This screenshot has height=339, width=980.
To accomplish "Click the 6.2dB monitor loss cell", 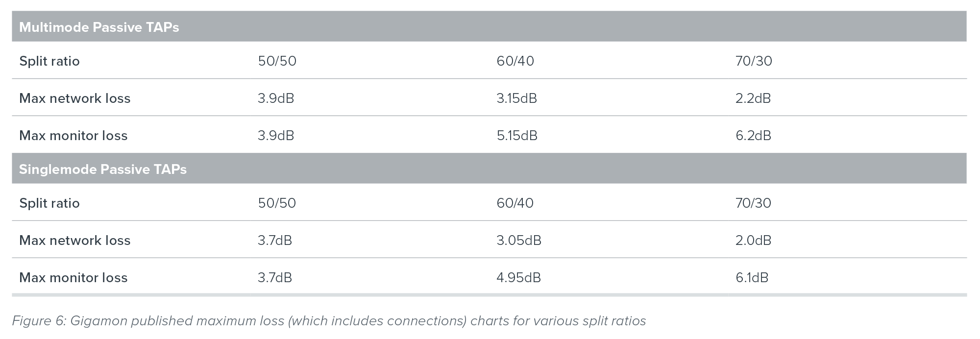I will coord(753,136).
